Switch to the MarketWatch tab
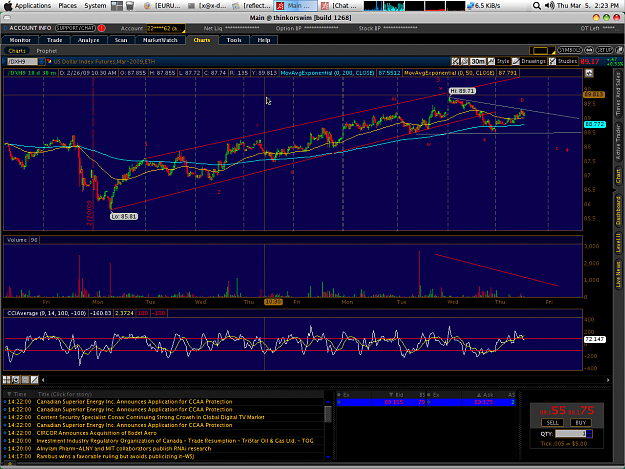The image size is (625, 469). (160, 40)
